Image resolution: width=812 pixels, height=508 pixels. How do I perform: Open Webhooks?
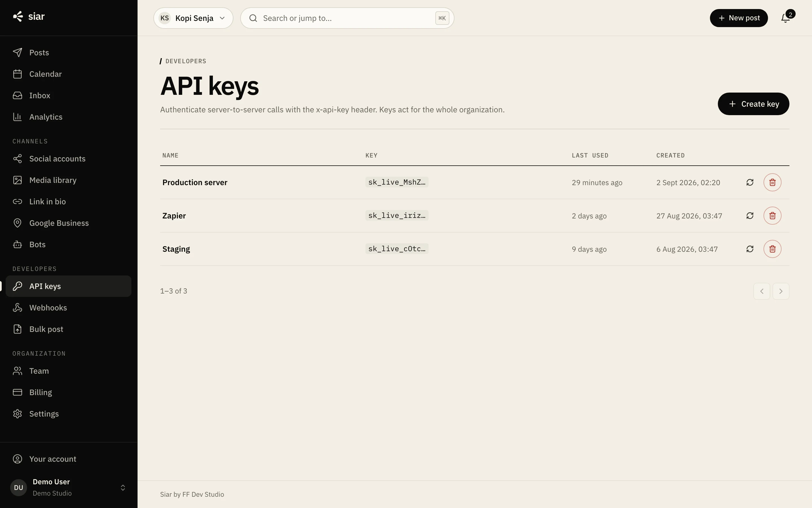click(x=69, y=308)
